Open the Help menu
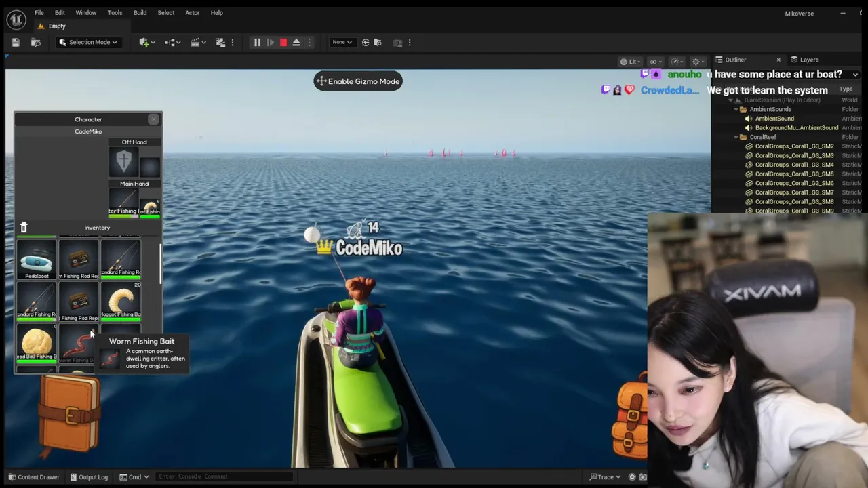 [x=216, y=13]
